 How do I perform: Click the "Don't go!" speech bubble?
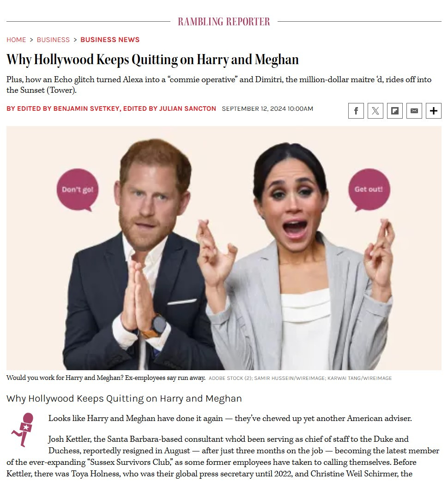point(78,190)
